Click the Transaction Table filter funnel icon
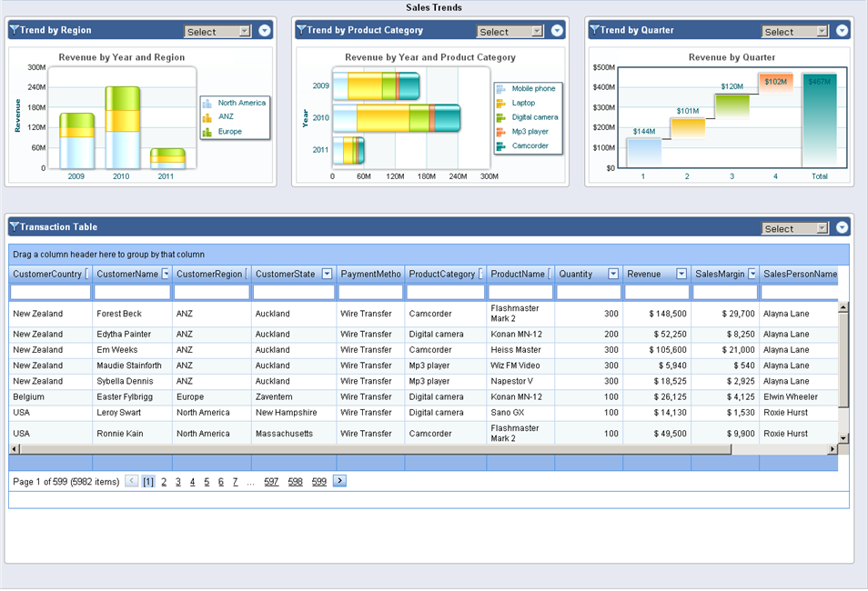Screen dimensions: 868x591 [15, 226]
